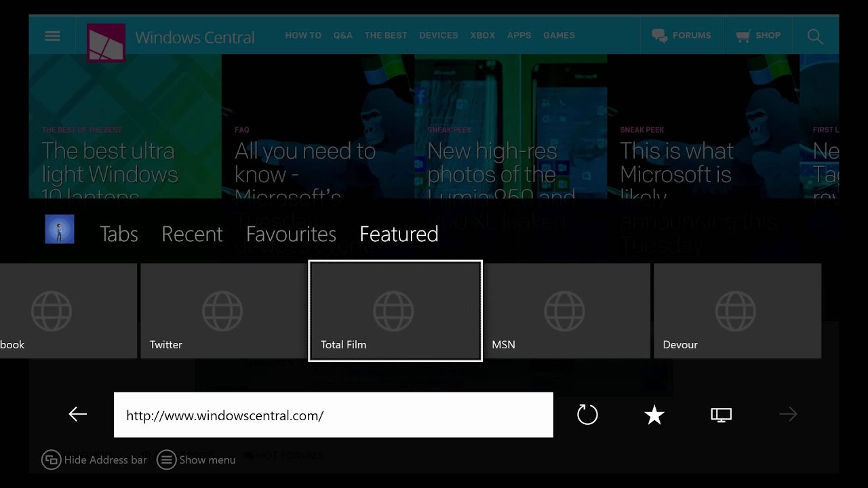
Task: Open the Q&A nav item
Action: tap(342, 35)
